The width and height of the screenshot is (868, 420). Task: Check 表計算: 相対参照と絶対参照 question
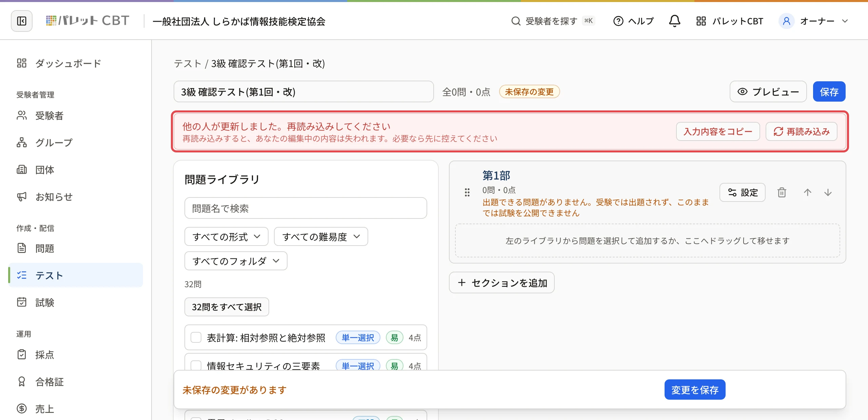(x=196, y=338)
